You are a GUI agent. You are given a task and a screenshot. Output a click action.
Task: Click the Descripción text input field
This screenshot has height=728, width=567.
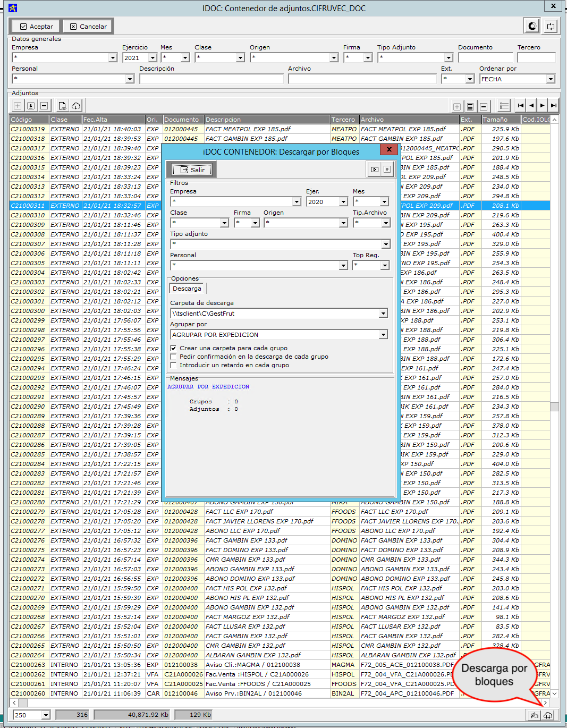tap(211, 79)
